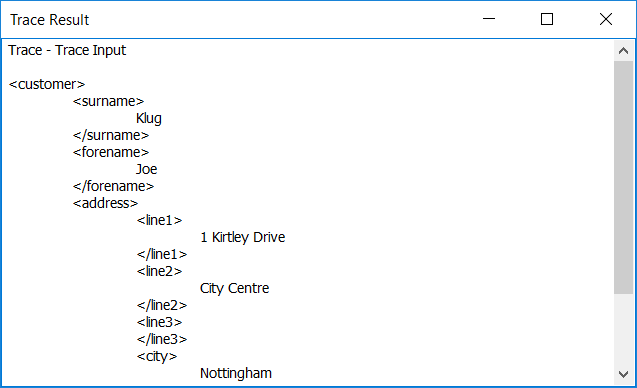
Task: Click the opening customer tag
Action: pyautogui.click(x=47, y=84)
